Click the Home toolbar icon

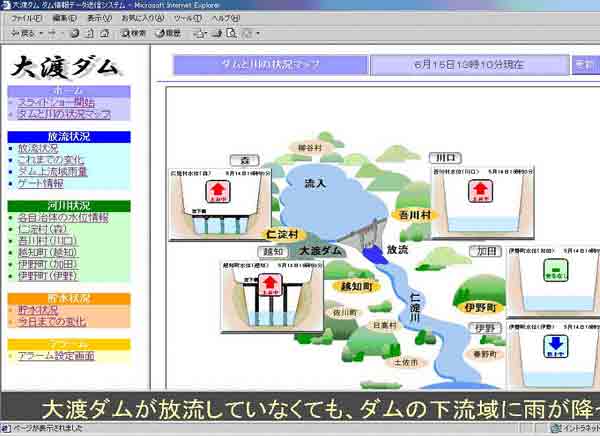tap(105, 33)
